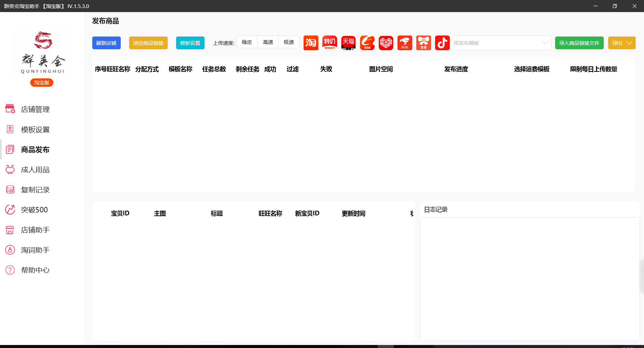The width and height of the screenshot is (644, 348).
Task: Set upload speed to 极速
Action: (x=288, y=42)
